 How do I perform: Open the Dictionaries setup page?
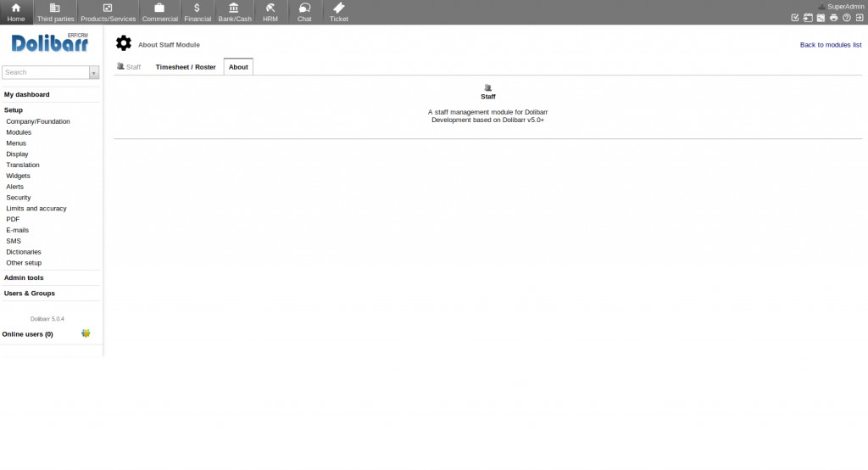click(x=24, y=252)
